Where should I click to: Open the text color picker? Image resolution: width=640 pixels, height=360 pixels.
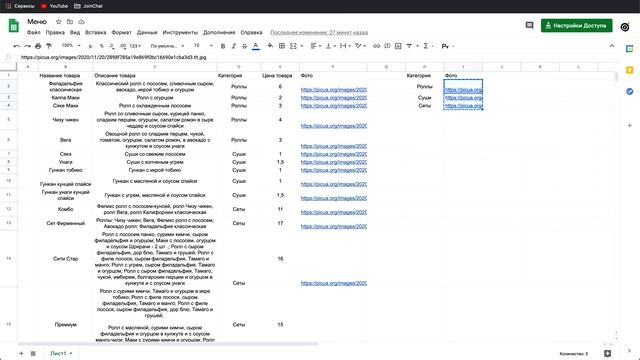[x=256, y=46]
